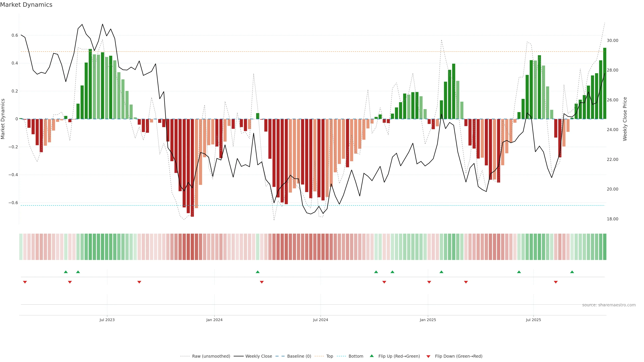Image resolution: width=644 pixels, height=362 pixels.
Task: Click the Top legend entry
Action: (330, 356)
